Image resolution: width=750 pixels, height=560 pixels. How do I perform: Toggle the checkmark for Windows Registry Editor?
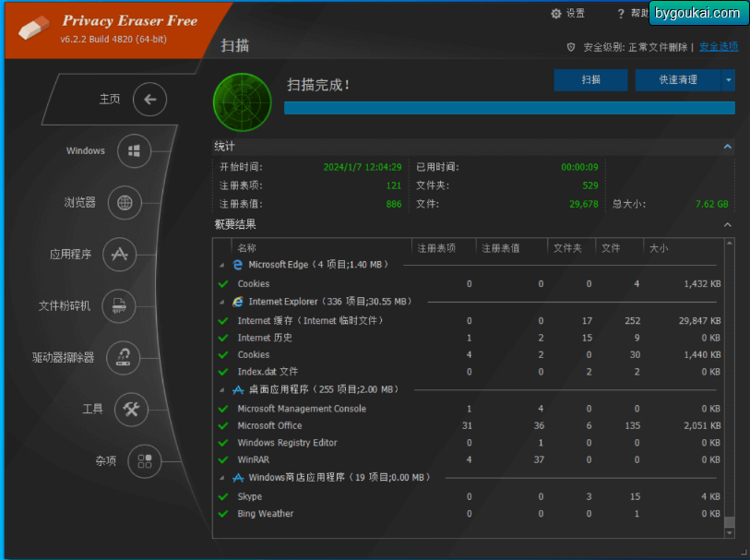[223, 443]
